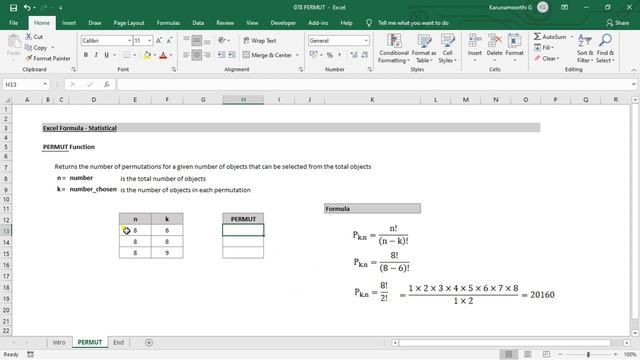
Task: Click the Paste clipboard icon
Action: [x=13, y=42]
